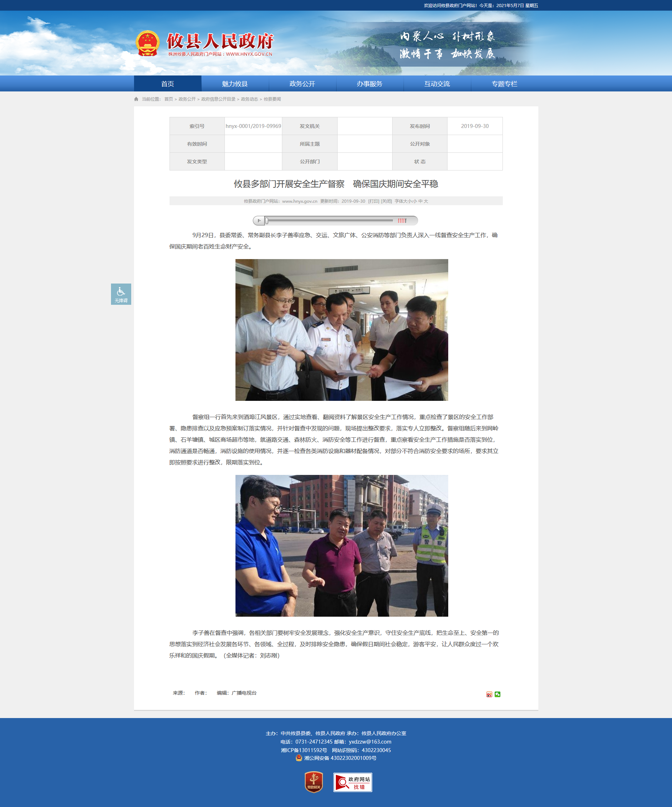Click the home icon in breadcrumb
672x807 pixels.
click(136, 99)
